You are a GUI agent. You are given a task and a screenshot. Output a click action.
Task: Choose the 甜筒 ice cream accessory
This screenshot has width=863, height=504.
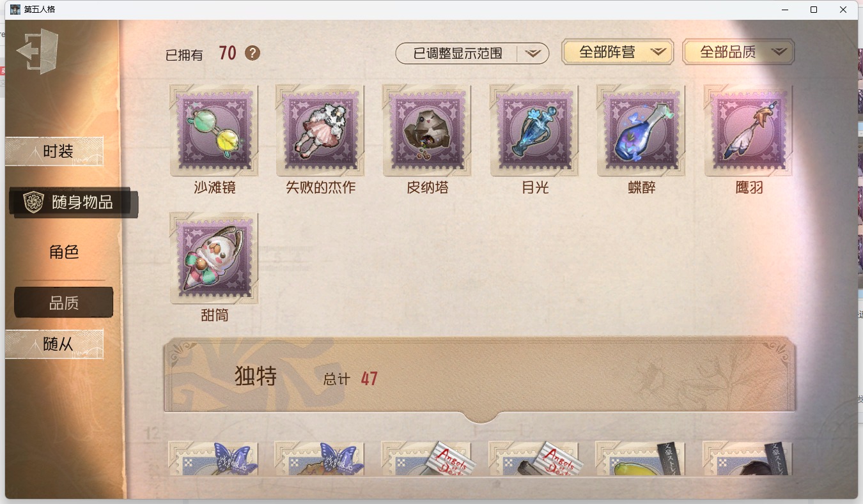pos(214,258)
